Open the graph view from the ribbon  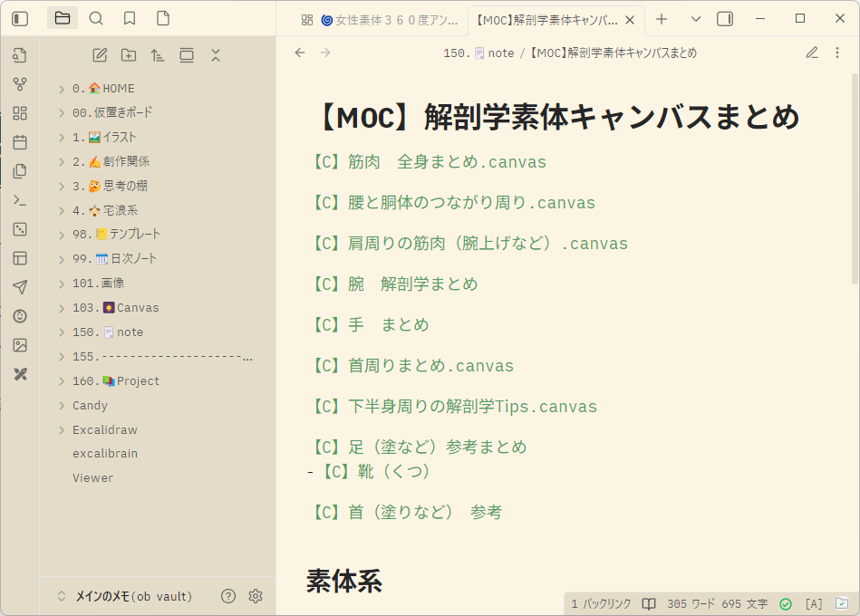(x=20, y=84)
